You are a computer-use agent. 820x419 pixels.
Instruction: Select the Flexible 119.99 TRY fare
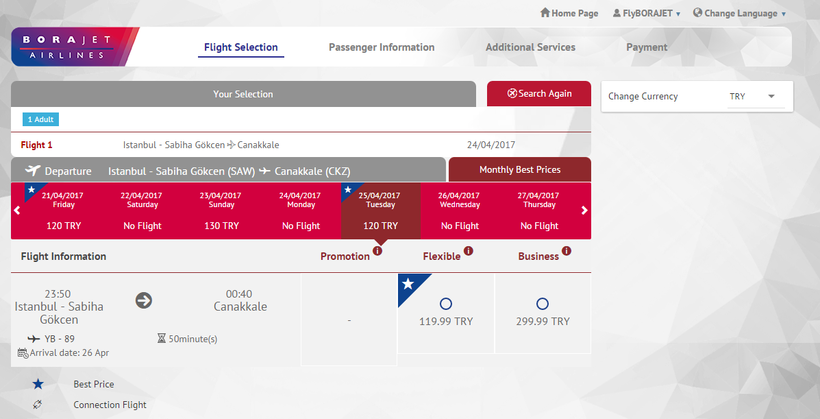point(445,303)
